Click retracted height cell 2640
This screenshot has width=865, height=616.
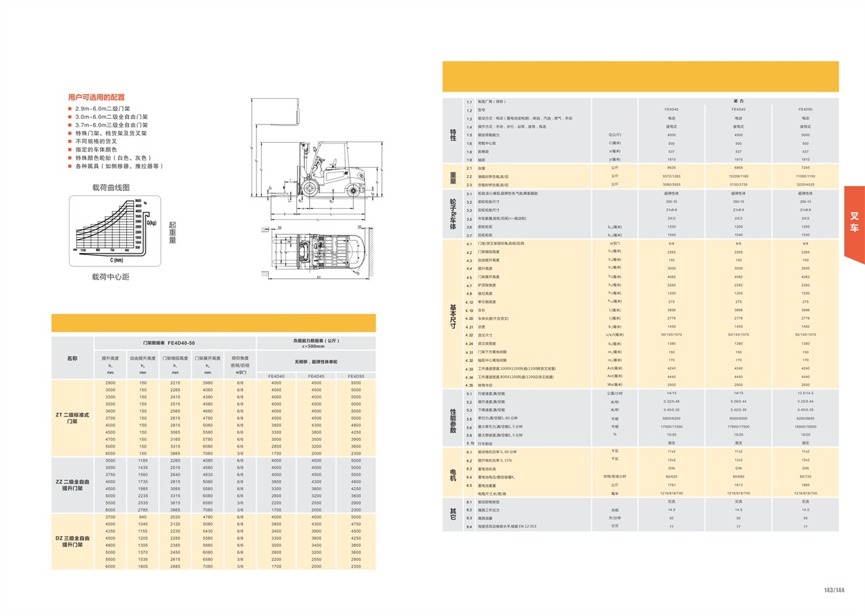pyautogui.click(x=175, y=475)
